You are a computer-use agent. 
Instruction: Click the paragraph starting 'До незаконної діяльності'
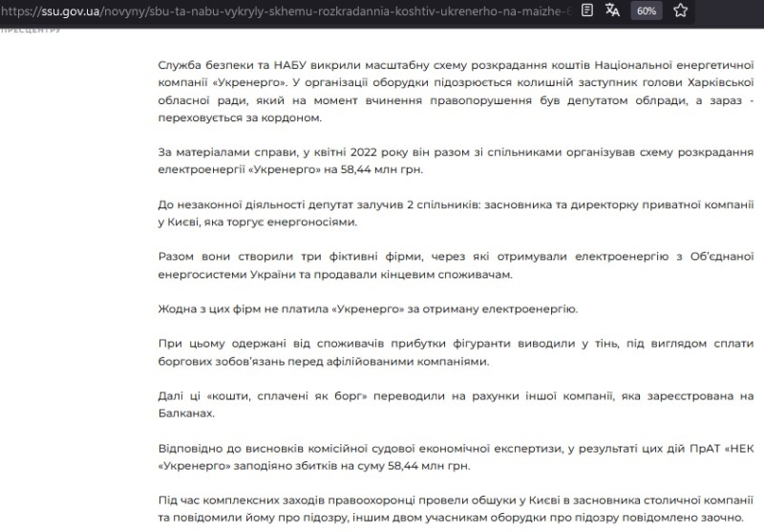[456, 214]
